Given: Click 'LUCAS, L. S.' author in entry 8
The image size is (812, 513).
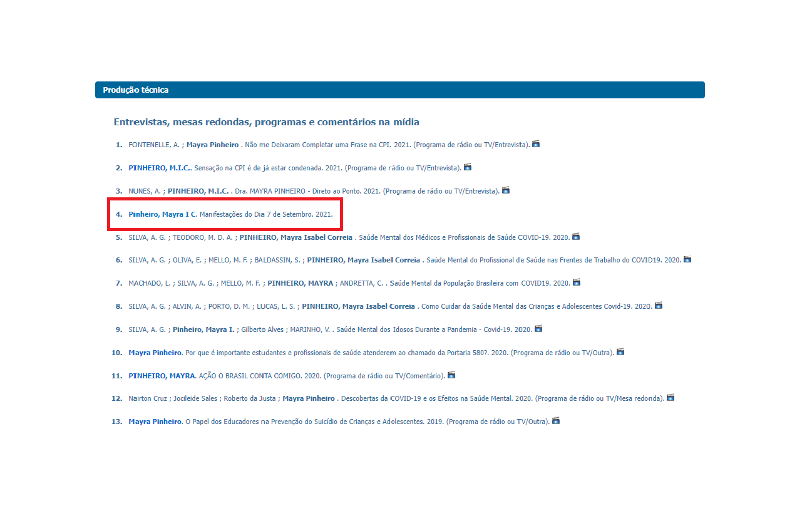Looking at the screenshot, I should 276,306.
